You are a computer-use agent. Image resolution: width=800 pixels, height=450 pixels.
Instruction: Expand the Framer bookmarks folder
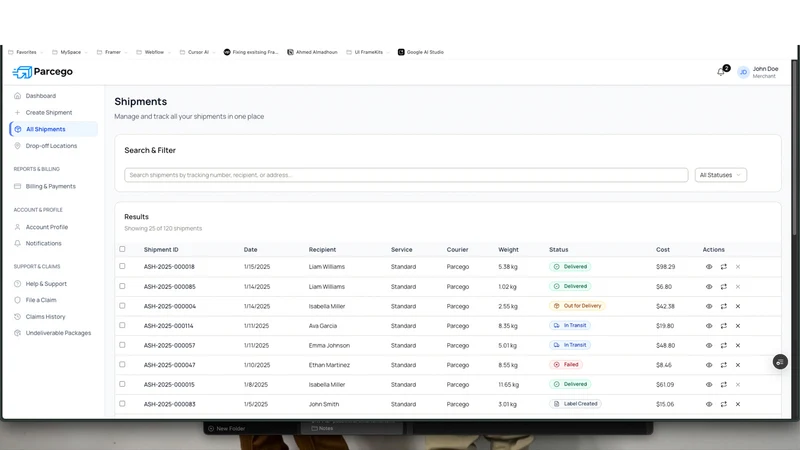coord(112,52)
